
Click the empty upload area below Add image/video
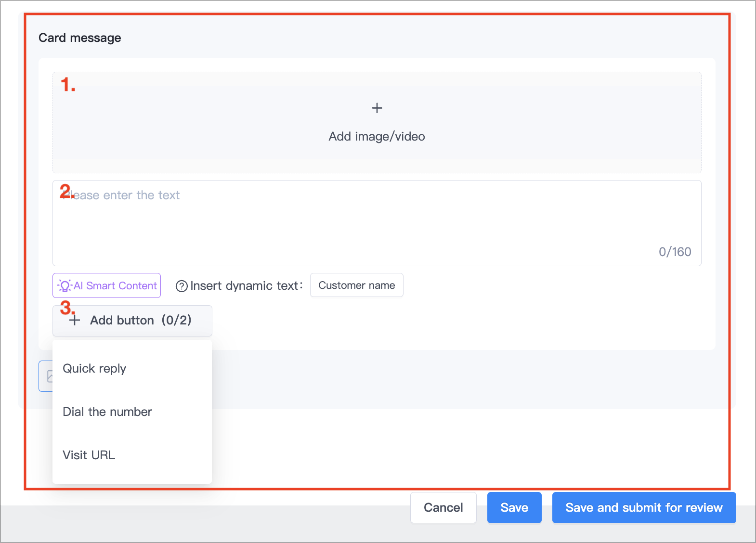tap(377, 166)
